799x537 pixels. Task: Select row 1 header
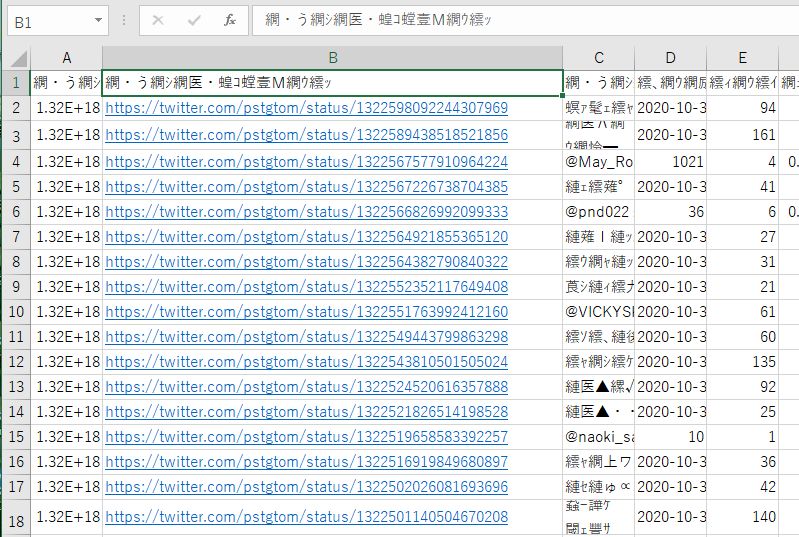[x=16, y=83]
